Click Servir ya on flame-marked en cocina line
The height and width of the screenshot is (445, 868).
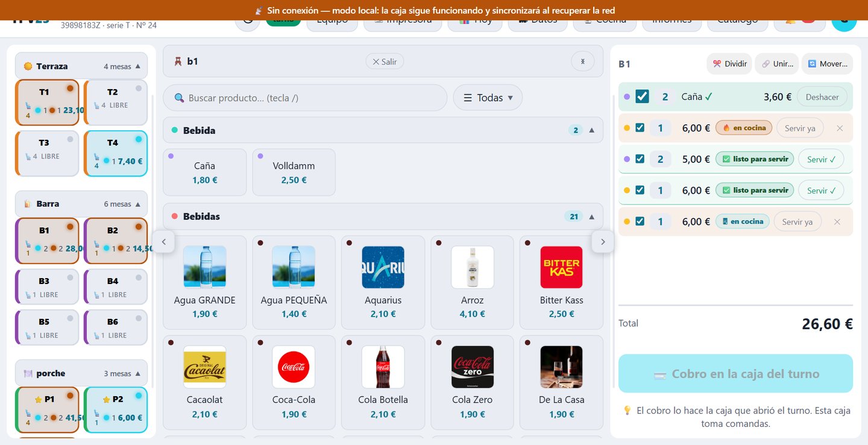[x=799, y=128]
